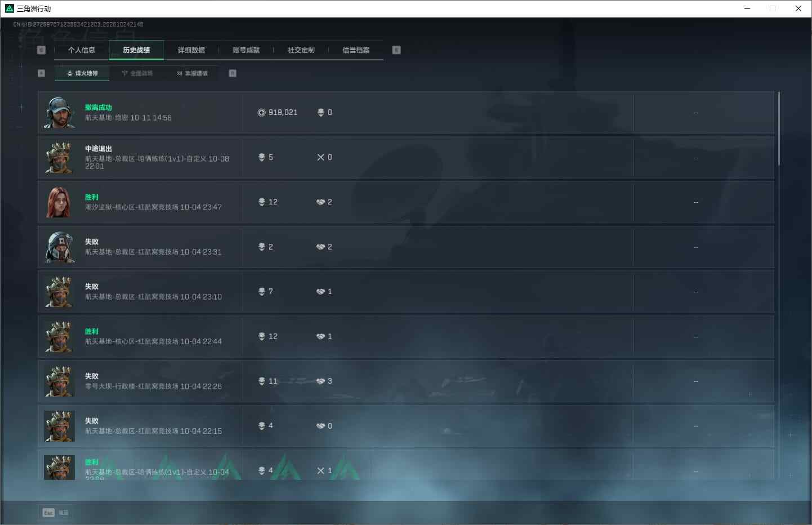
Task: Switch to the 全面战场 mode sub-tab
Action: click(x=137, y=73)
